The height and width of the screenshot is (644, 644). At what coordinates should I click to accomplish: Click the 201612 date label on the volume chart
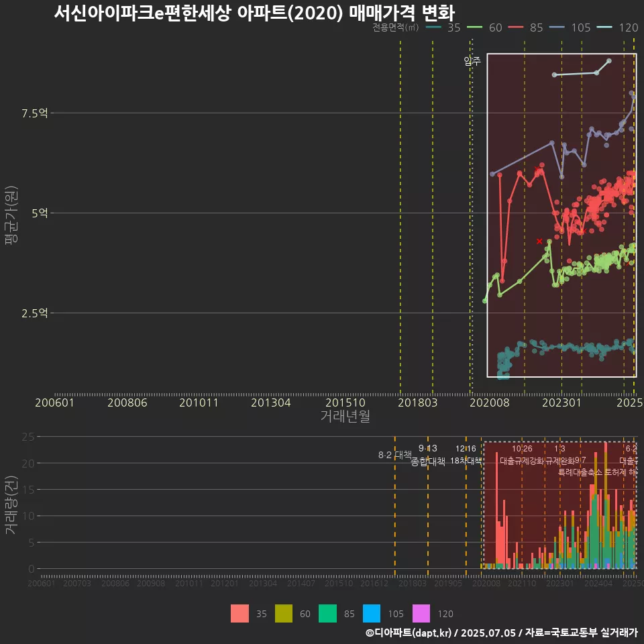(x=374, y=583)
